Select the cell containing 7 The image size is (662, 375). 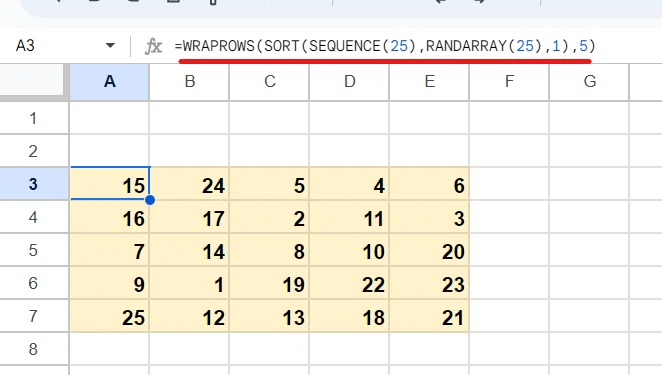click(110, 250)
